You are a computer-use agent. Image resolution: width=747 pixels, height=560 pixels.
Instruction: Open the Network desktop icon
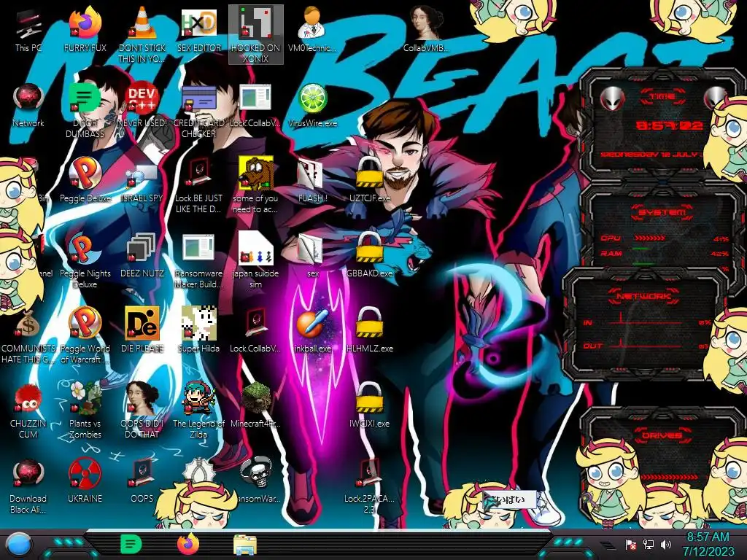tap(28, 105)
